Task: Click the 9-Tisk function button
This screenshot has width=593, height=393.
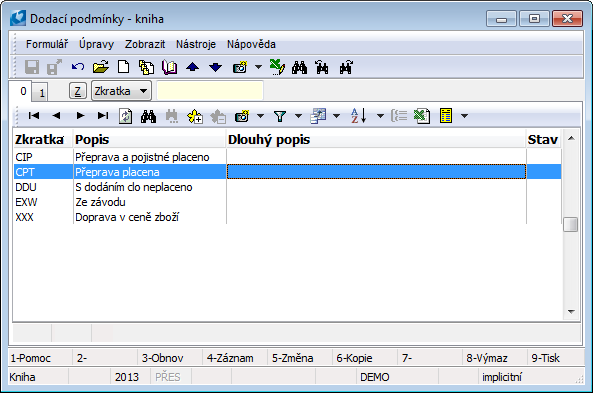Action: coord(556,358)
